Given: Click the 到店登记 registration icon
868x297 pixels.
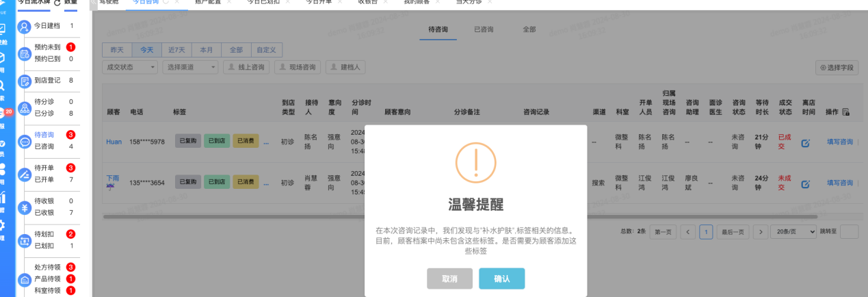Looking at the screenshot, I should tap(25, 81).
